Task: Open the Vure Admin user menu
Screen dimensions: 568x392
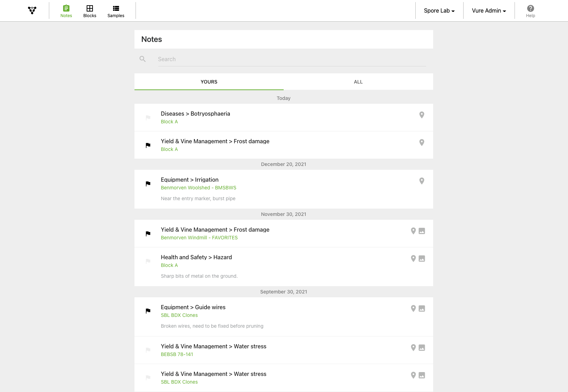Action: click(x=489, y=11)
